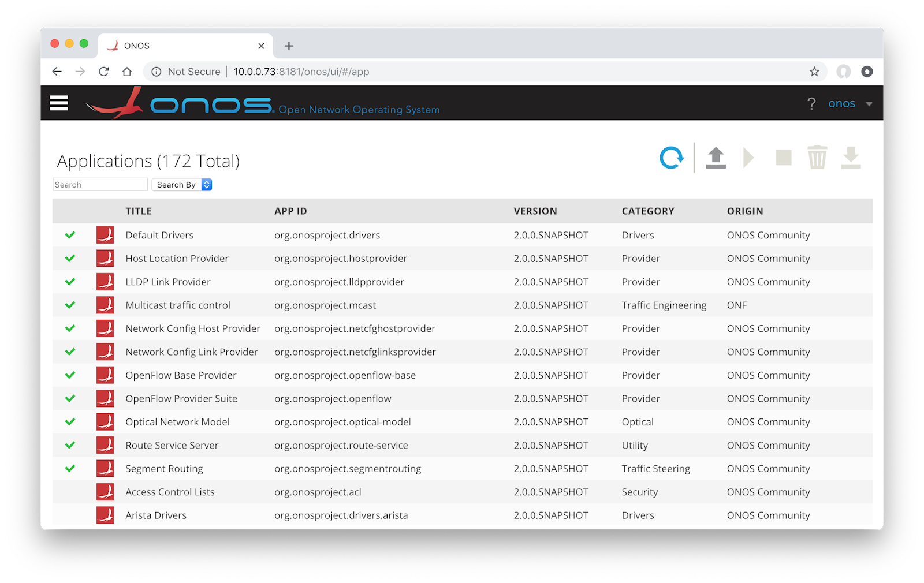Sort table by APP ID column
924x583 pixels.
click(x=290, y=211)
